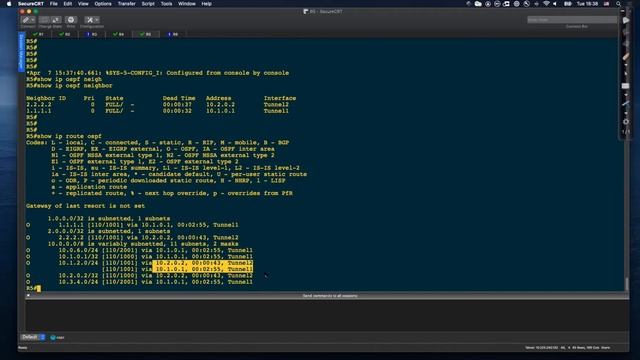Click the cloud icon in menu bar
Image resolution: width=640 pixels, height=360 pixels.
pos(478,4)
